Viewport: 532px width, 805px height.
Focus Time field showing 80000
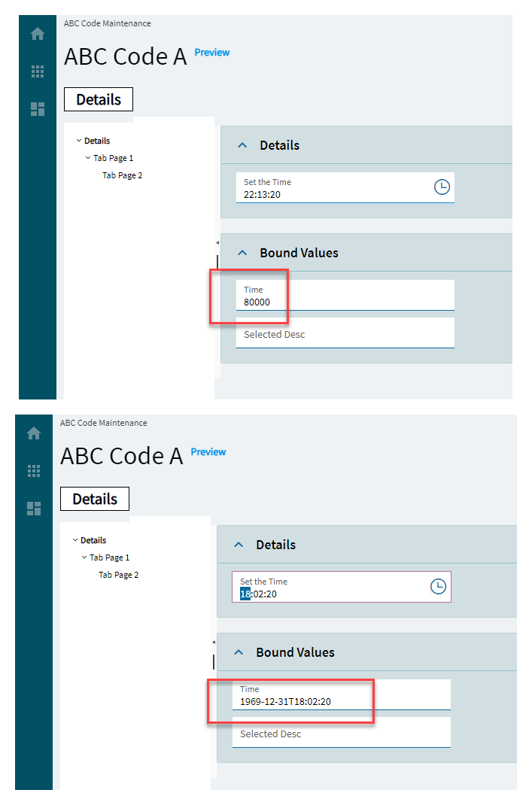click(x=345, y=295)
